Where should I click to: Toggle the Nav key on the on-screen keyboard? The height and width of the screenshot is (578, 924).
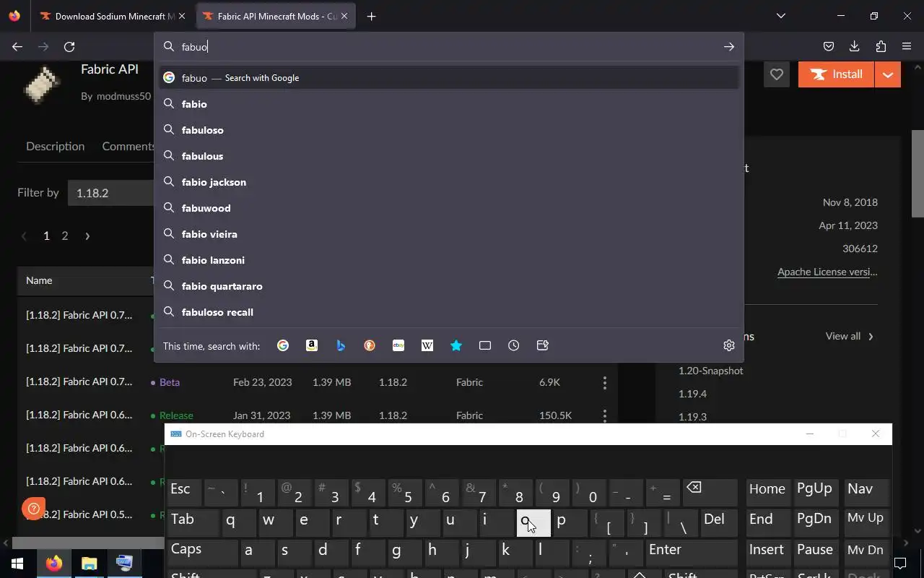[866, 491]
